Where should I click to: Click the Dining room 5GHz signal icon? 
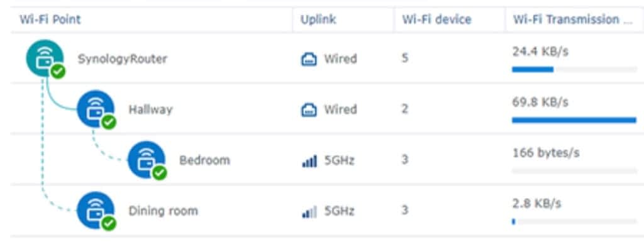tap(309, 212)
